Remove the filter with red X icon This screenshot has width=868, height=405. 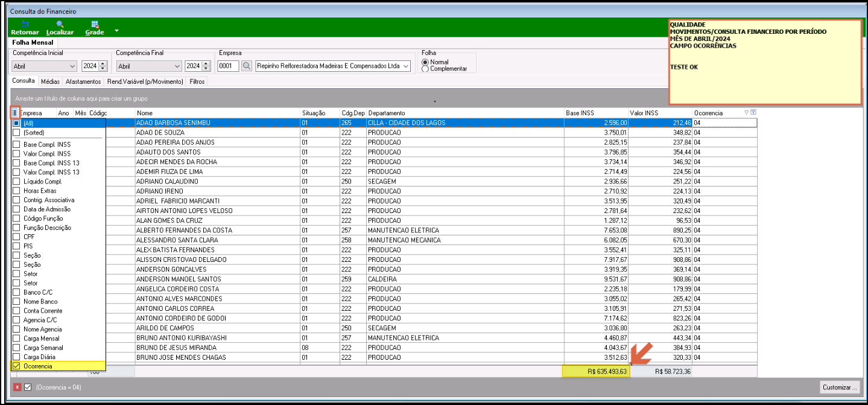(x=17, y=387)
